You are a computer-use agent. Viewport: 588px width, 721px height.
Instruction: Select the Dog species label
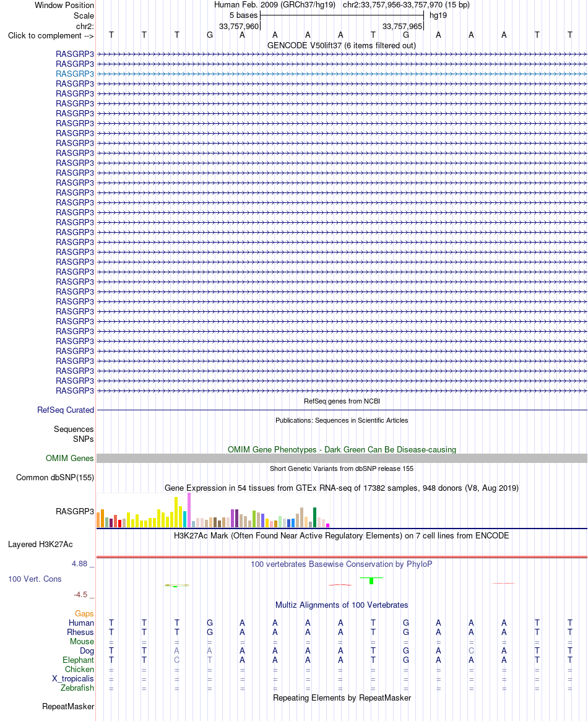(87, 650)
